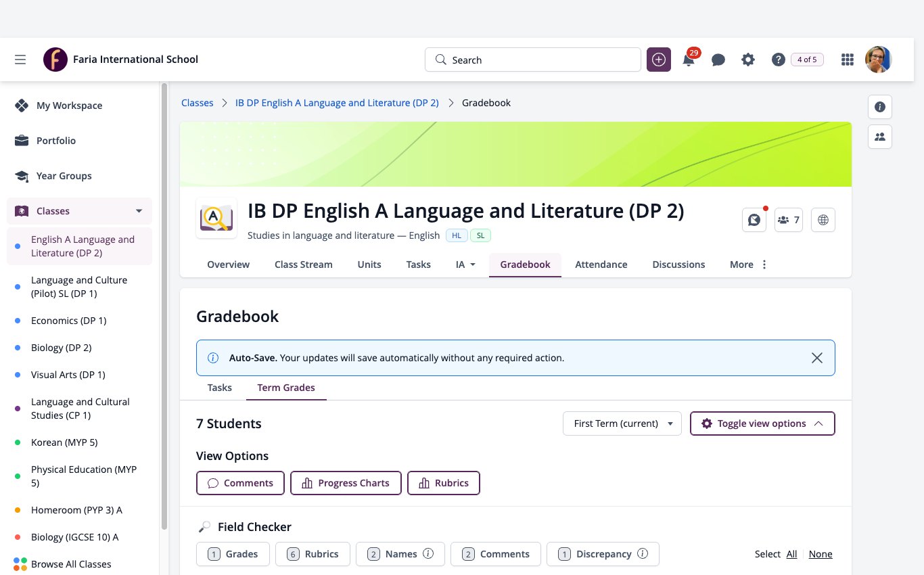
Task: Click the sidebar vertical scrollbar
Action: (164, 306)
